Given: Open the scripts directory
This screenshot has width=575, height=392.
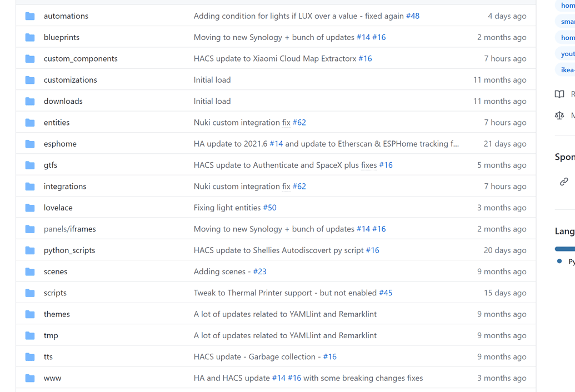Looking at the screenshot, I should (x=55, y=293).
